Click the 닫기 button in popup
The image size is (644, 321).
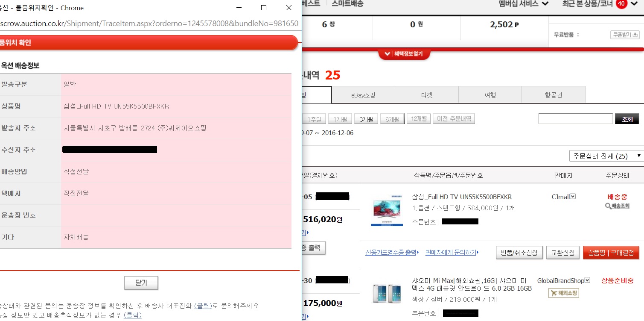click(141, 283)
